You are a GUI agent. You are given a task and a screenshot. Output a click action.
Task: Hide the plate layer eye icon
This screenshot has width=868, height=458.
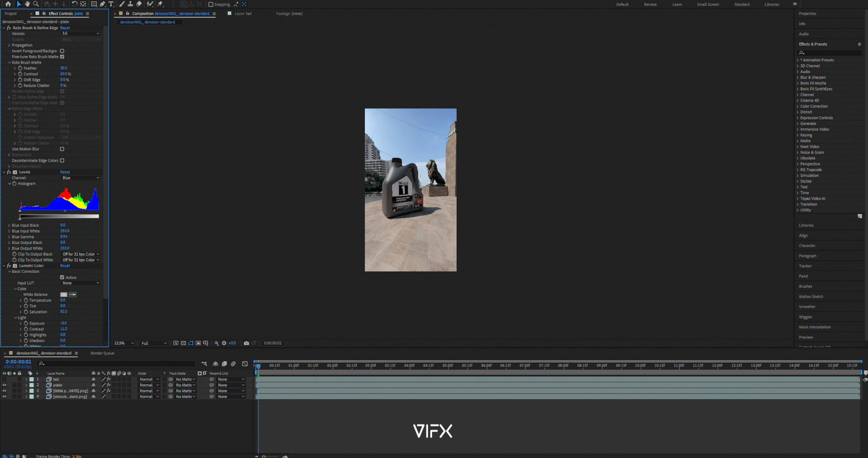click(x=5, y=385)
